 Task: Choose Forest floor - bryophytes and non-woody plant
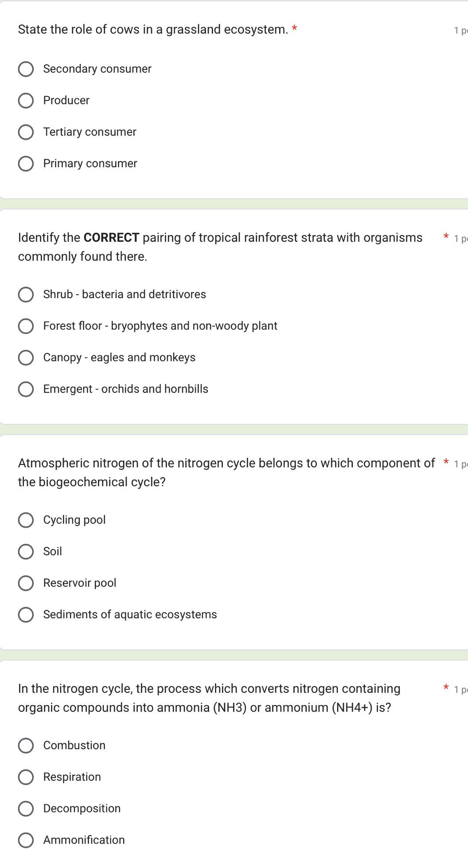coord(26,326)
